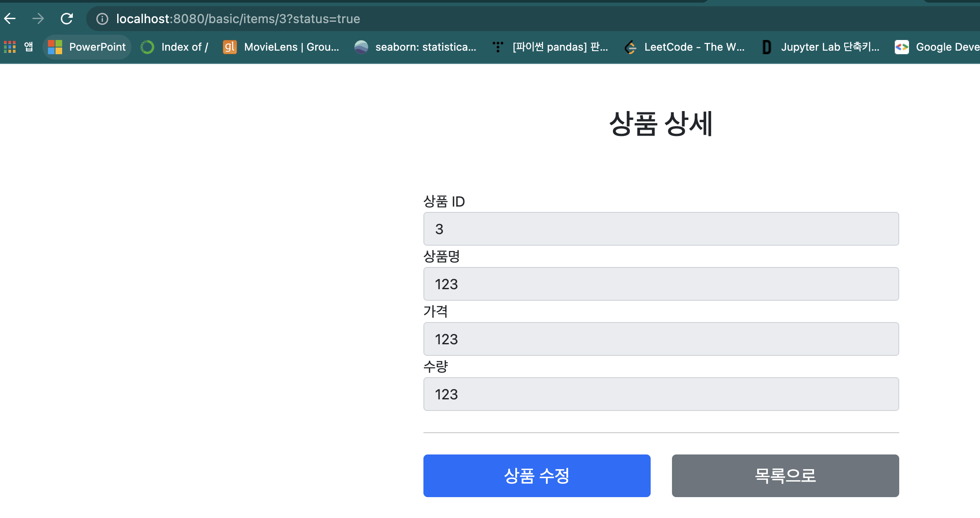This screenshot has height=518, width=980.
Task: Open the LeetCode bookmark
Action: pos(685,47)
